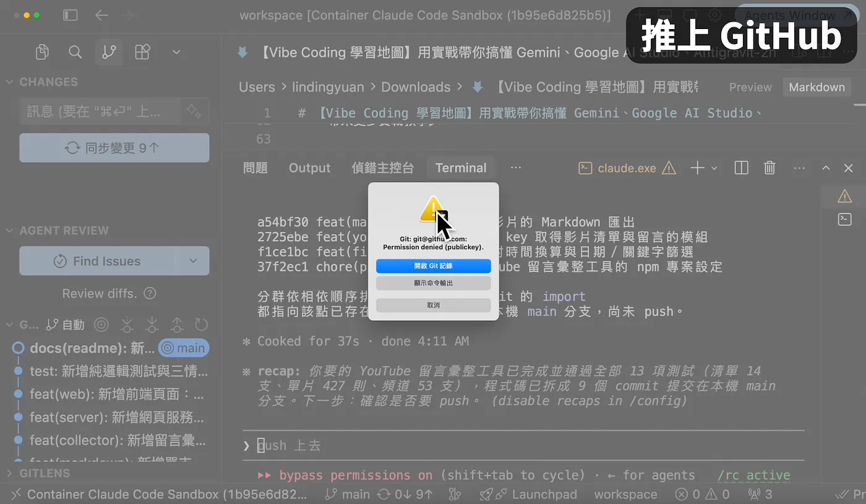Click the go-to-current-history target icon
This screenshot has width=866, height=504.
tap(101, 324)
